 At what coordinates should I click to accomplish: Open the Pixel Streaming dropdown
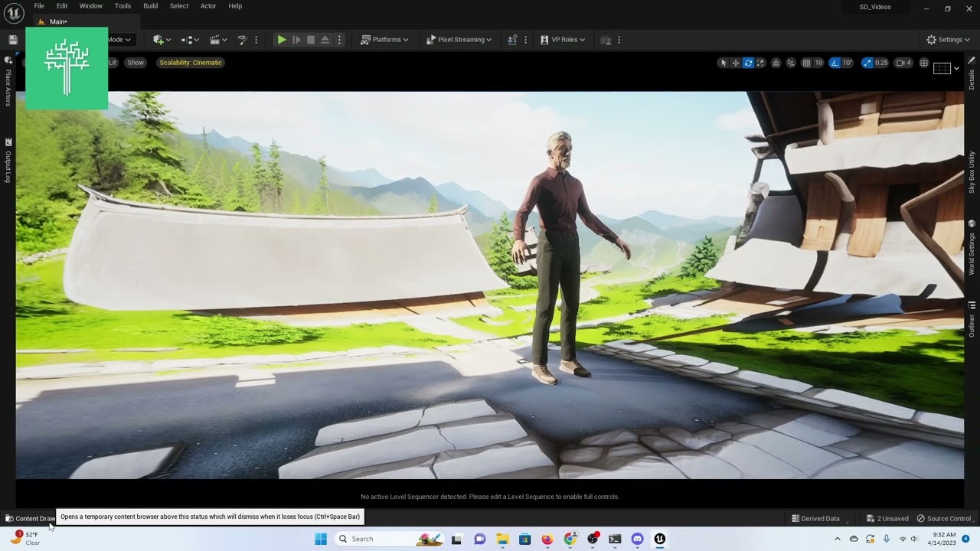click(459, 40)
